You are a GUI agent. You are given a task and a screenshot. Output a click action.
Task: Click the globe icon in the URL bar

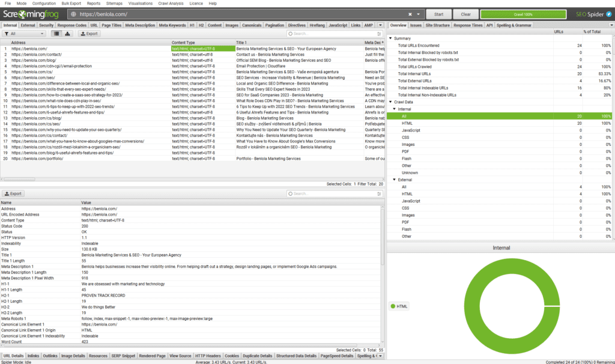click(73, 14)
